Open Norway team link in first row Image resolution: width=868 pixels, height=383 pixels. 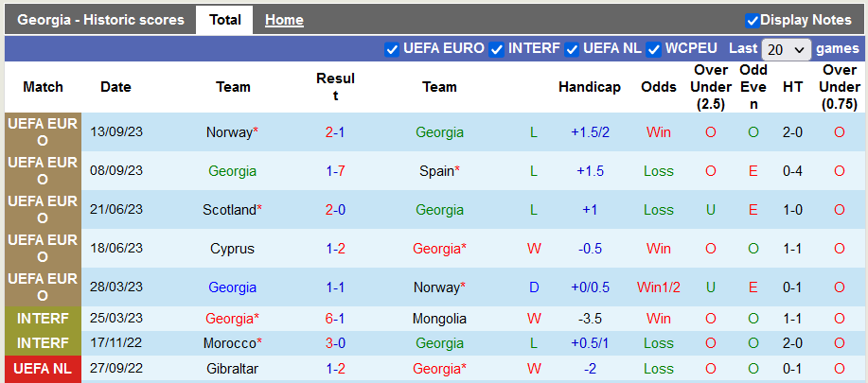point(229,132)
